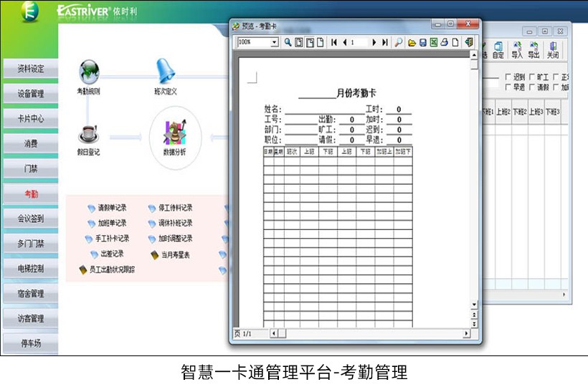The height and width of the screenshot is (387, 588).
Task: Click the save floppy disk icon
Action: 423,42
